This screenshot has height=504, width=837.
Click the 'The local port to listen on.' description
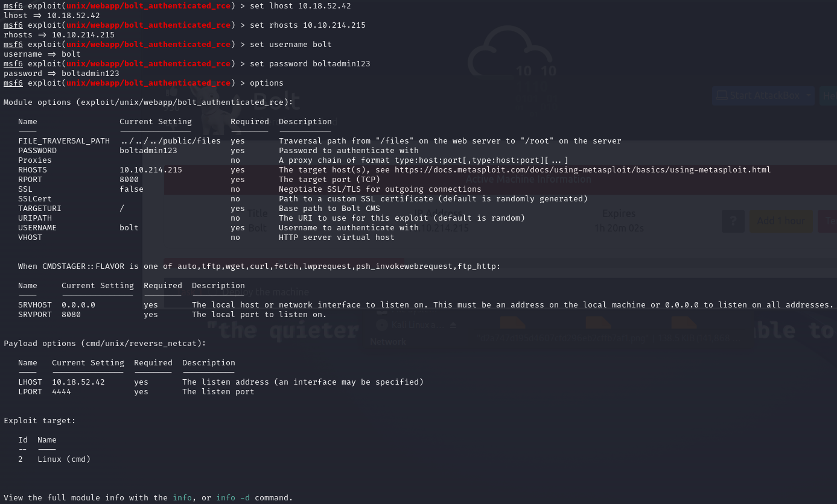pos(259,315)
